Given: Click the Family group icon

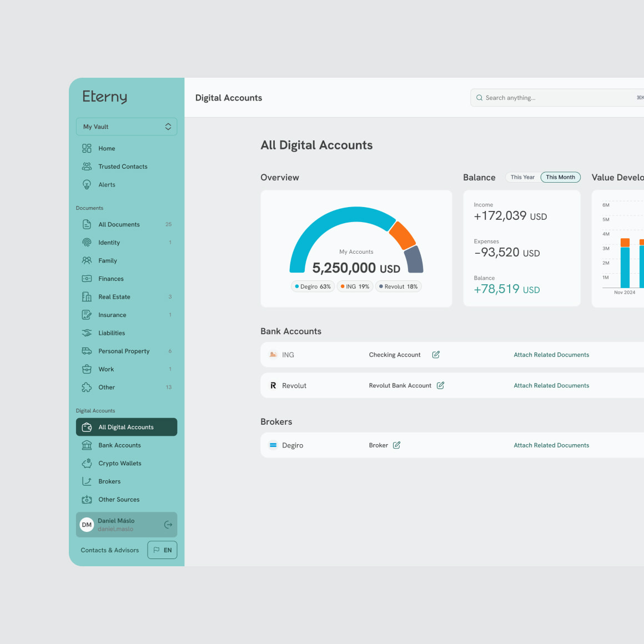Looking at the screenshot, I should (87, 260).
